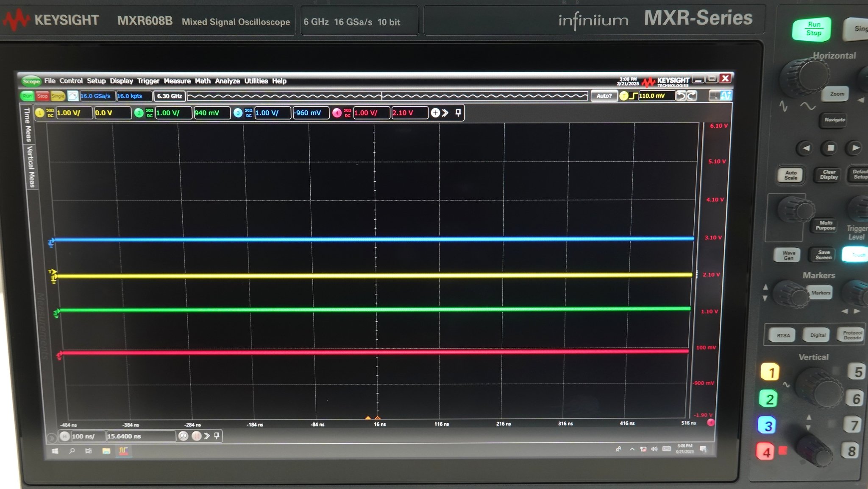
Task: Open the Help menu
Action: [279, 81]
